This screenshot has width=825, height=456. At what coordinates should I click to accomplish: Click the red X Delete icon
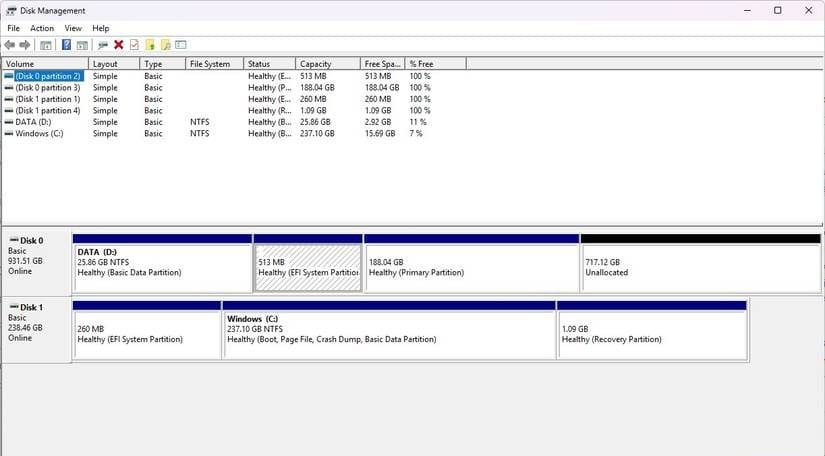pos(118,45)
